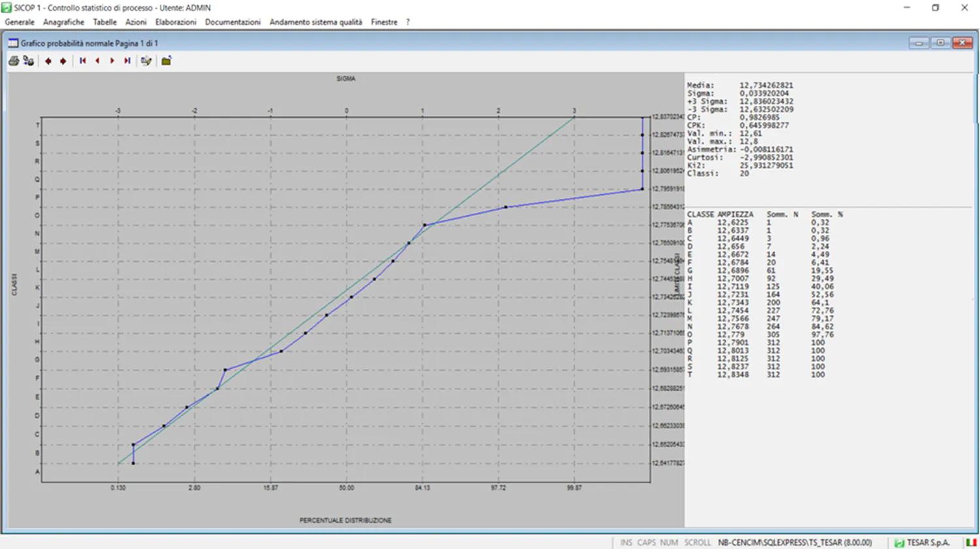Open print setup icon beside the printer

click(x=28, y=61)
